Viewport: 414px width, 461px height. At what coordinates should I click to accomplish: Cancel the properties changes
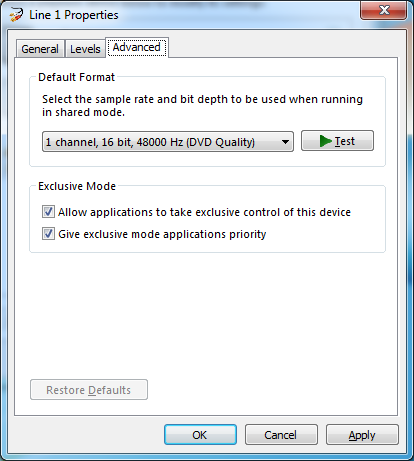pyautogui.click(x=281, y=435)
